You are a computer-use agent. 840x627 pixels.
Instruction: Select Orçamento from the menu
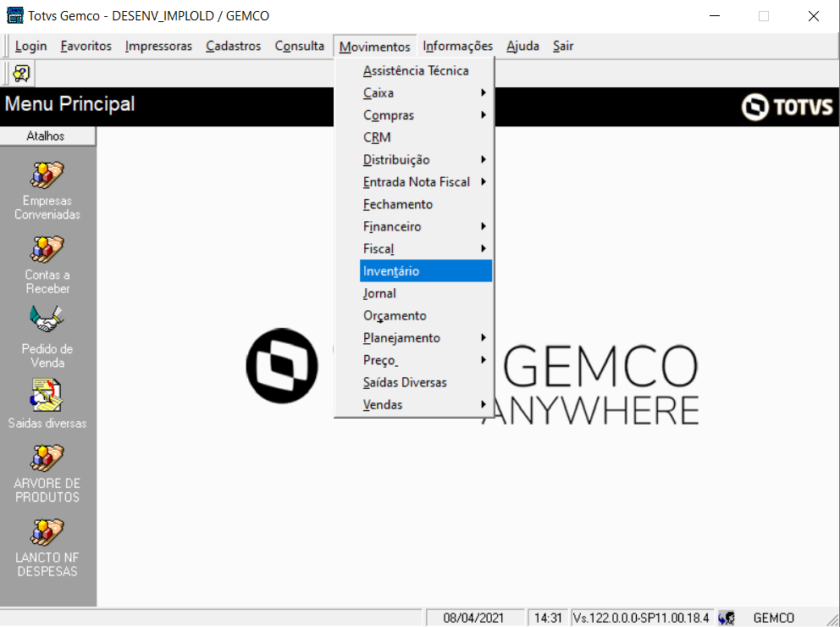click(x=426, y=316)
